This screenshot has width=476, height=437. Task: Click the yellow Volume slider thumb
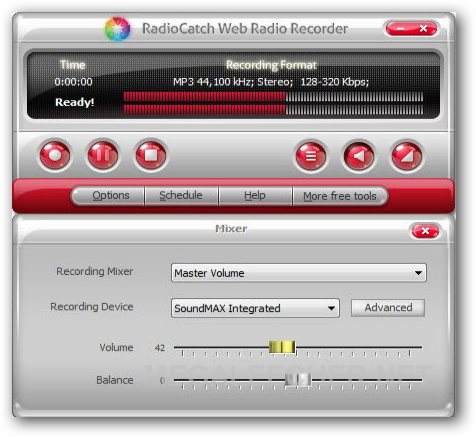pyautogui.click(x=282, y=347)
